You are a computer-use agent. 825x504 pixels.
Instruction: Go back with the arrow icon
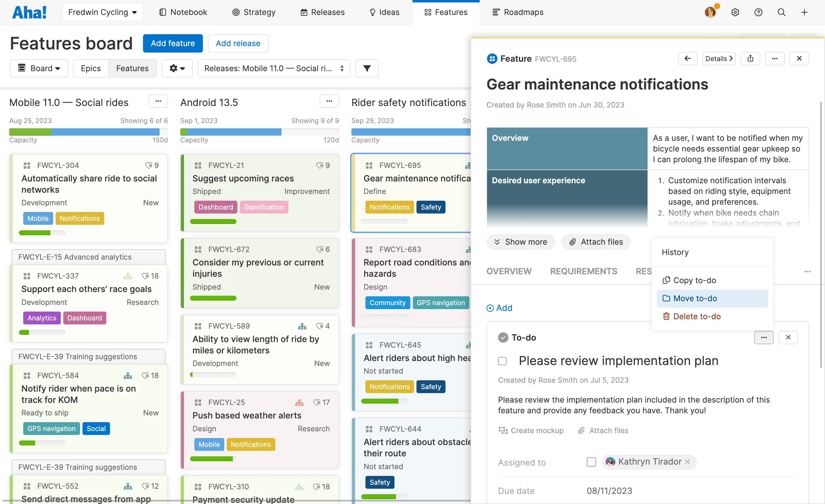coord(687,59)
